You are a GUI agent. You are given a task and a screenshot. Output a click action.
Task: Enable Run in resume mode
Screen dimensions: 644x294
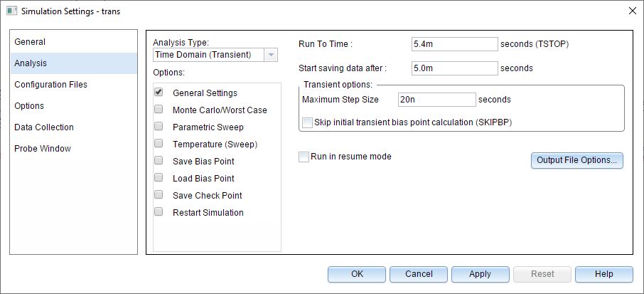(304, 157)
